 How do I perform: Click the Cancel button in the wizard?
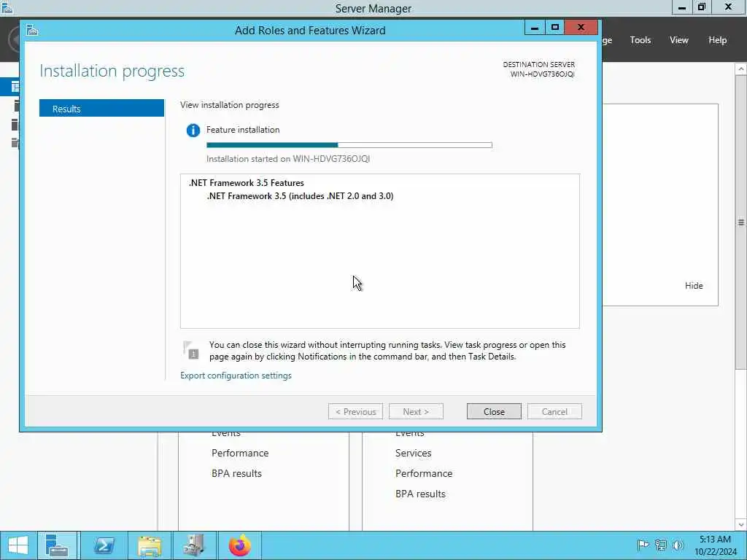point(554,411)
